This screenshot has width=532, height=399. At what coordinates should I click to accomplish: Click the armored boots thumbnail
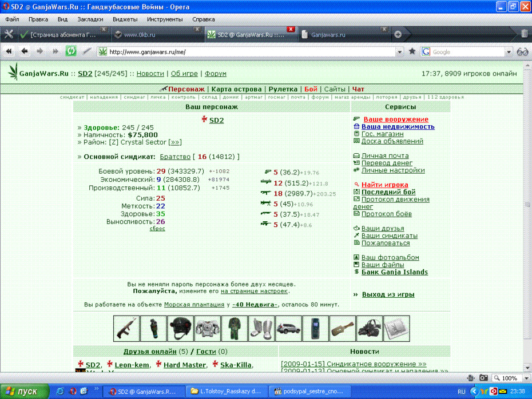[261, 329]
